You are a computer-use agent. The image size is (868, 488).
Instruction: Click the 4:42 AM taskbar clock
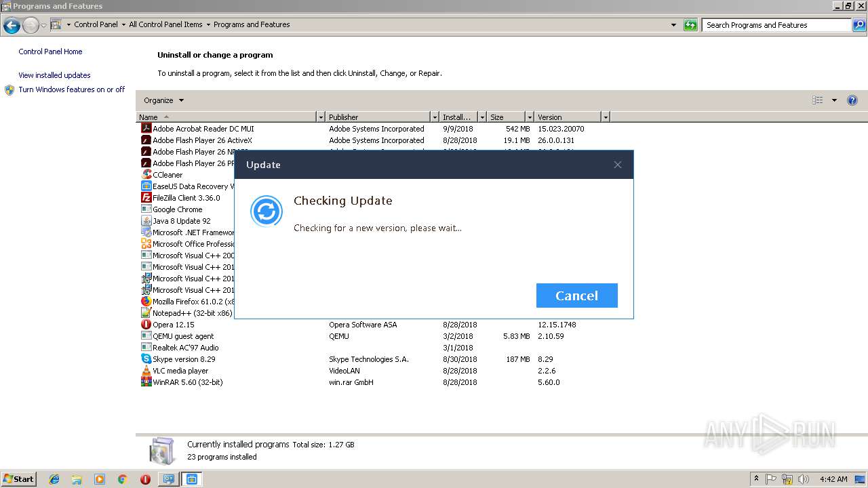pos(833,479)
